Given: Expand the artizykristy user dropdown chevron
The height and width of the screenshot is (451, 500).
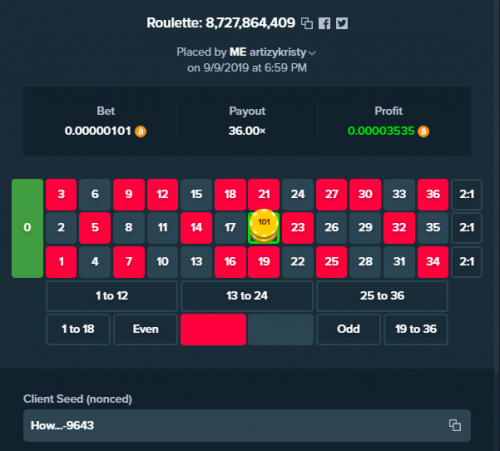Looking at the screenshot, I should [x=312, y=53].
